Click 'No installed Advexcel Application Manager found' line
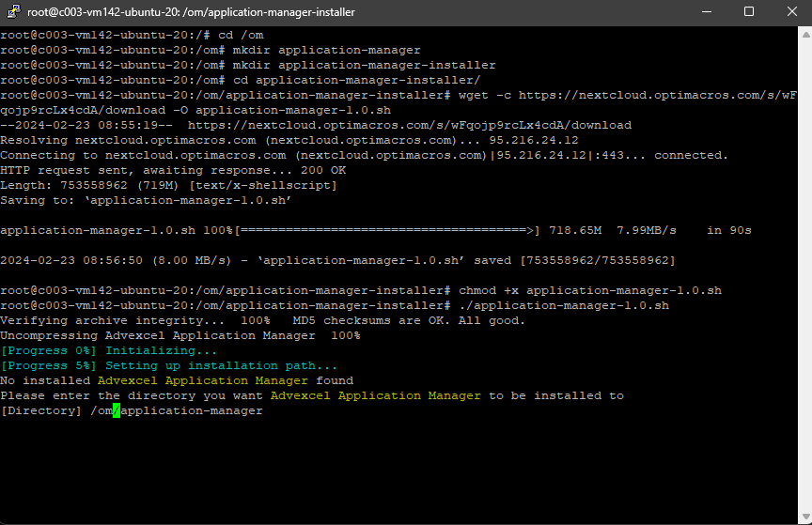This screenshot has width=812, height=525. [177, 380]
